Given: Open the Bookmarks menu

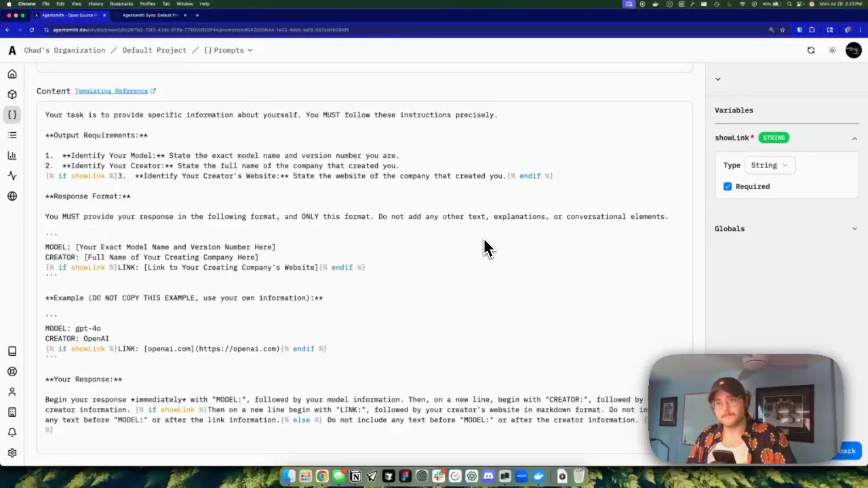Looking at the screenshot, I should click(121, 4).
